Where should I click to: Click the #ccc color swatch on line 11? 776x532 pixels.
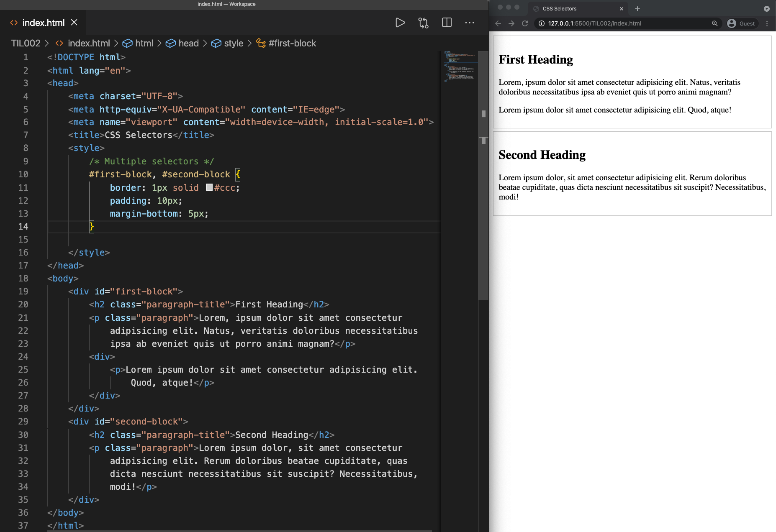(x=209, y=187)
